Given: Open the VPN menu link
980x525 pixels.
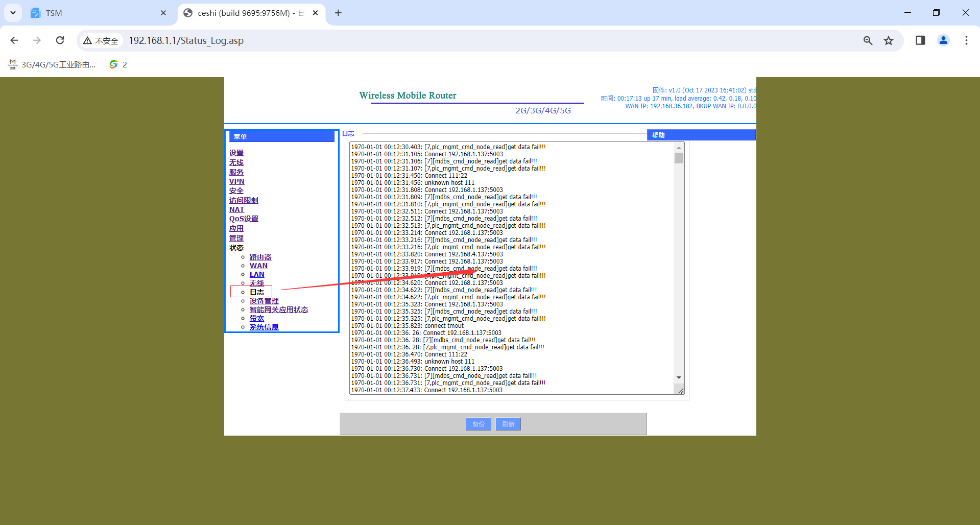Looking at the screenshot, I should 236,181.
